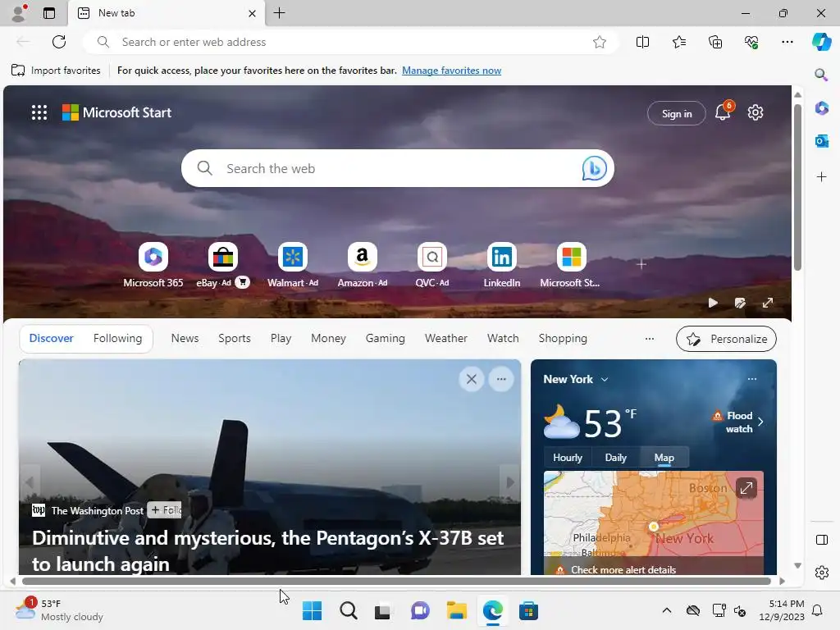Open Collections panel

pos(715,42)
